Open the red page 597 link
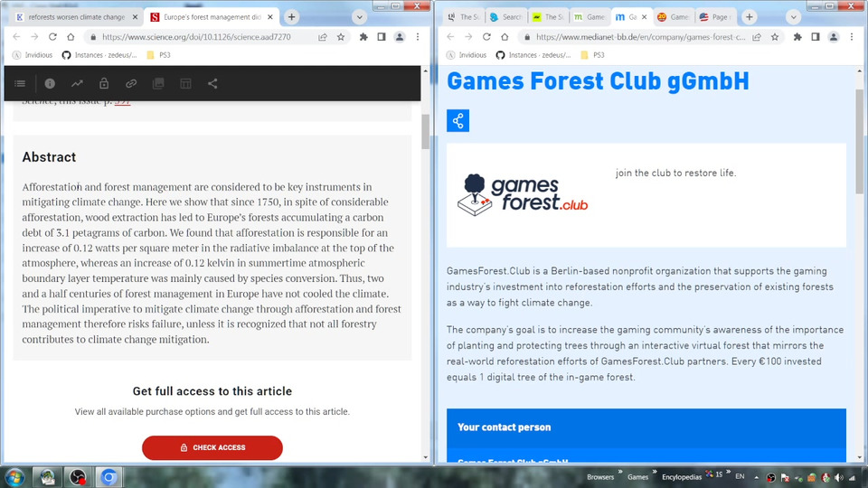The image size is (868, 488). (x=122, y=102)
